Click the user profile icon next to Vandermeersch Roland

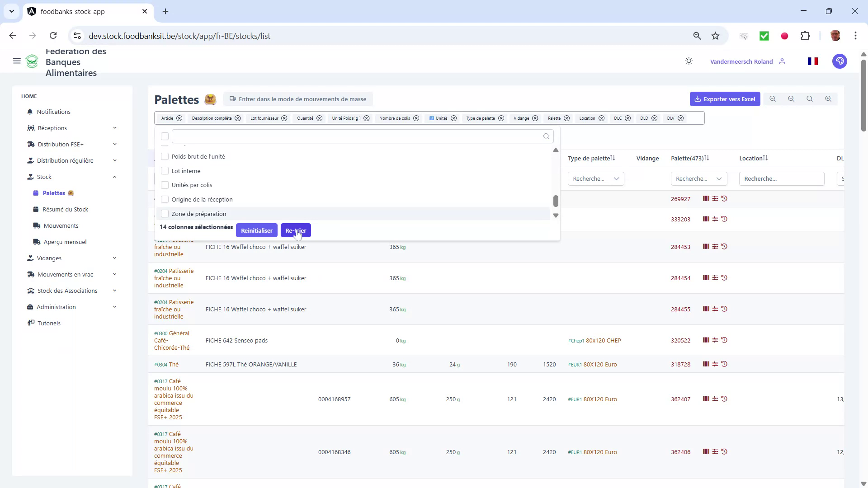click(x=783, y=61)
